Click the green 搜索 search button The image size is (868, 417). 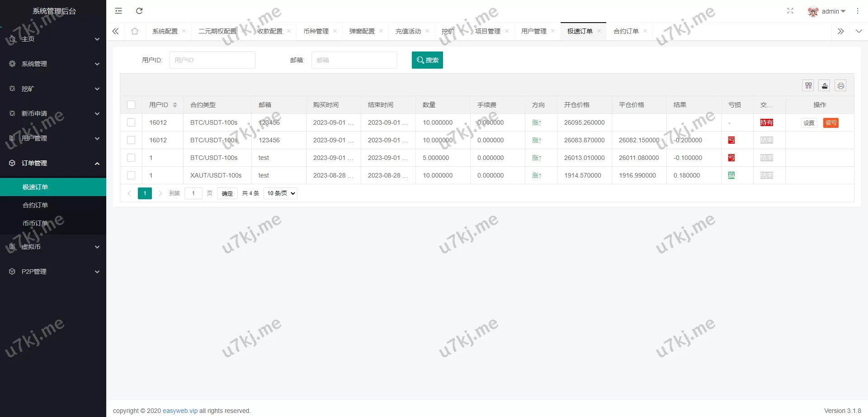tap(427, 60)
